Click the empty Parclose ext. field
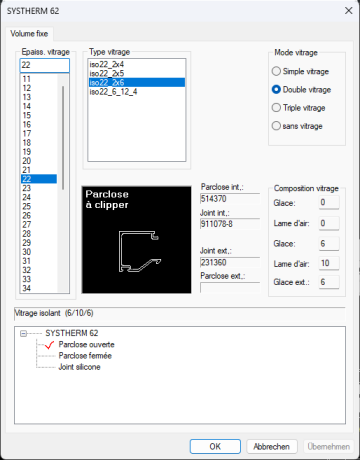The height and width of the screenshot is (460, 360). click(x=230, y=288)
